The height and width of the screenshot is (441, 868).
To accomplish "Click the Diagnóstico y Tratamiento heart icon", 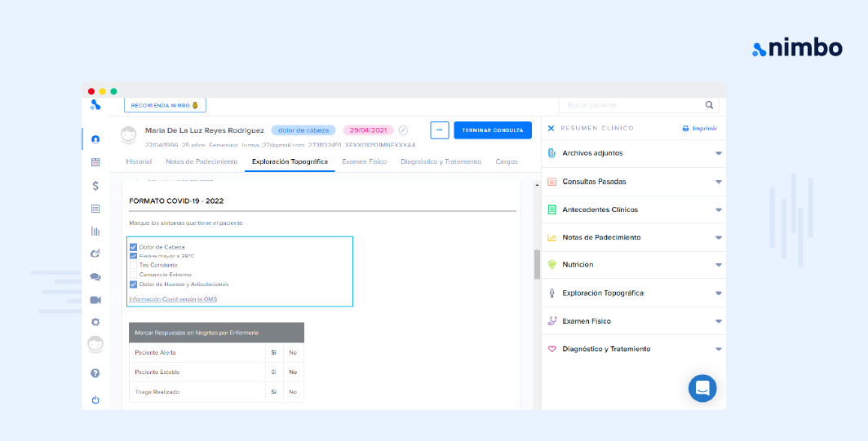I will pos(551,349).
